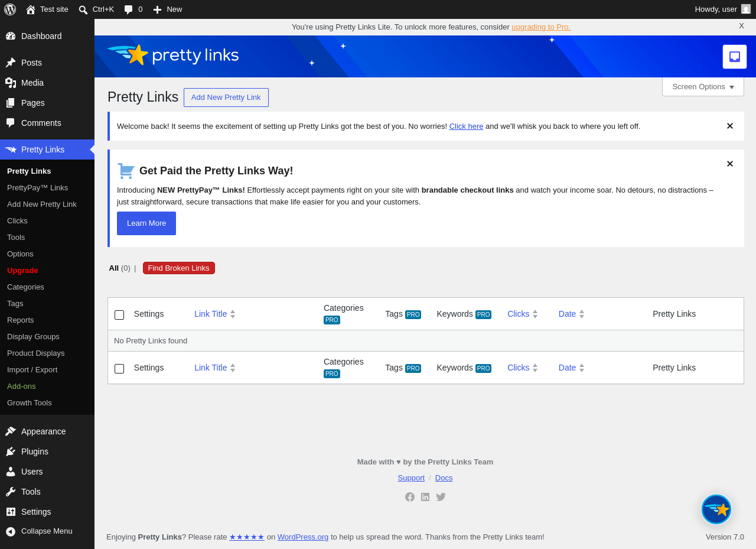Click the Collapse Menu arrow icon
Image resolution: width=756 pixels, height=549 pixels.
point(11,531)
